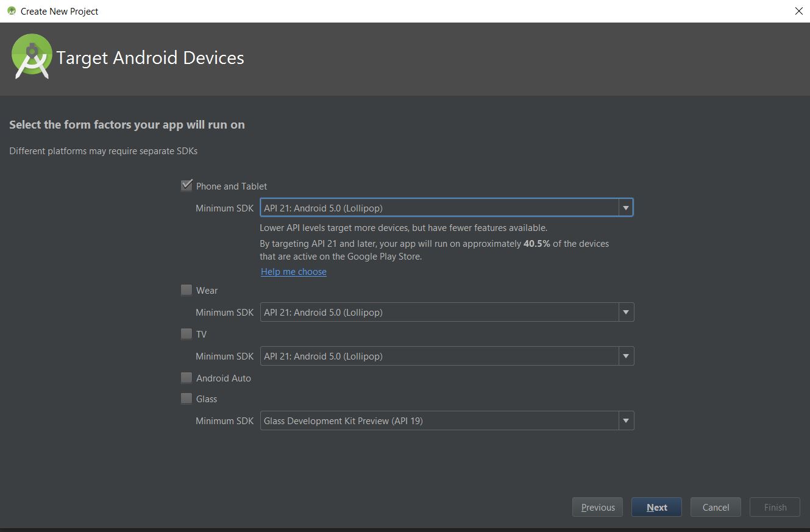This screenshot has height=532, width=810.
Task: Enable the Wear form factor checkbox
Action: tap(187, 291)
